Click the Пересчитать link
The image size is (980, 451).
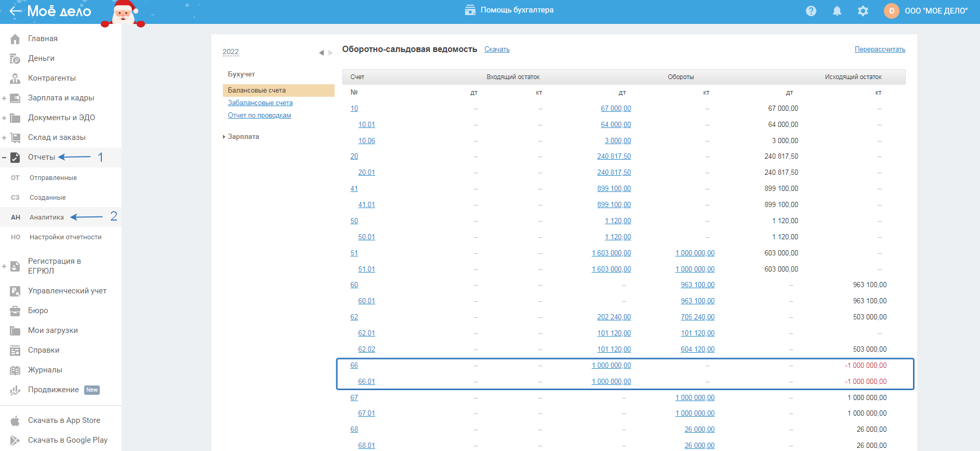click(880, 49)
